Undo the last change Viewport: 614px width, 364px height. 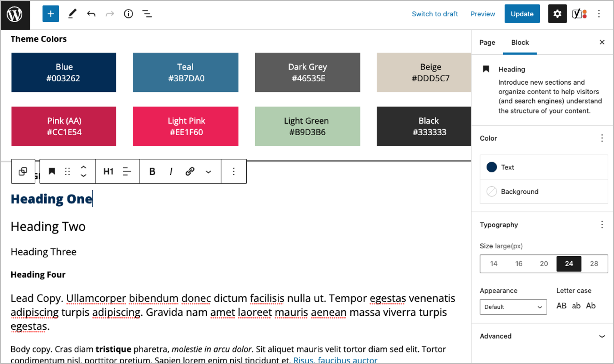91,14
